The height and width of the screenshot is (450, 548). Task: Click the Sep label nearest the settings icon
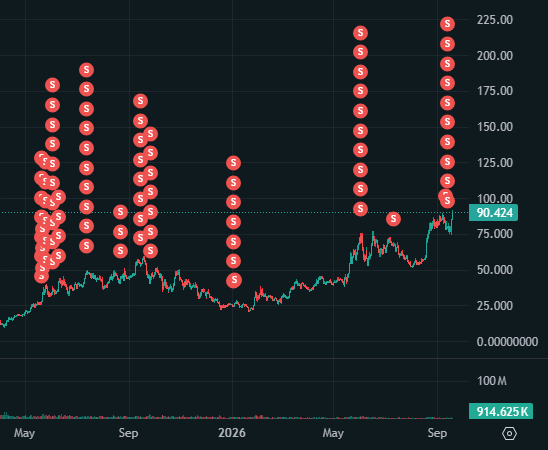click(x=437, y=434)
